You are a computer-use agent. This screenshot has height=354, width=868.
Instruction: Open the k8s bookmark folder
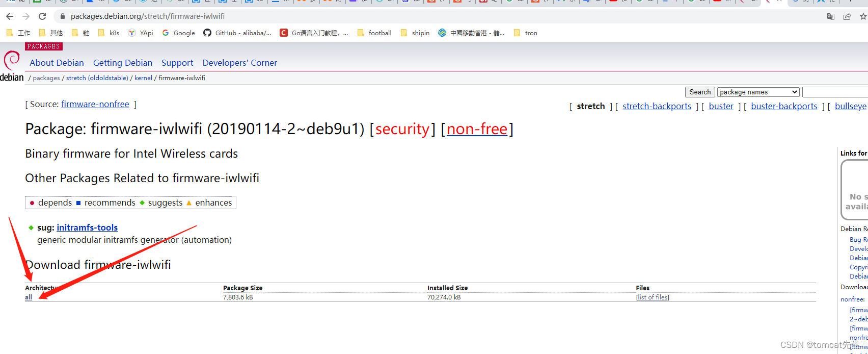pos(108,33)
